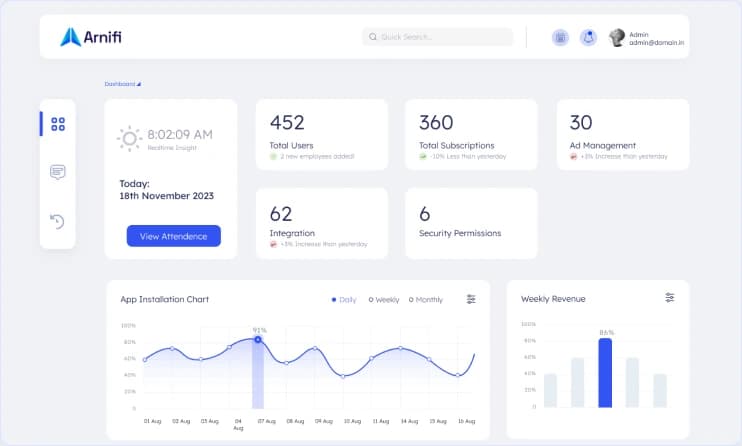
Task: Open the Dashboard grid icon in sidebar
Action: tap(58, 124)
